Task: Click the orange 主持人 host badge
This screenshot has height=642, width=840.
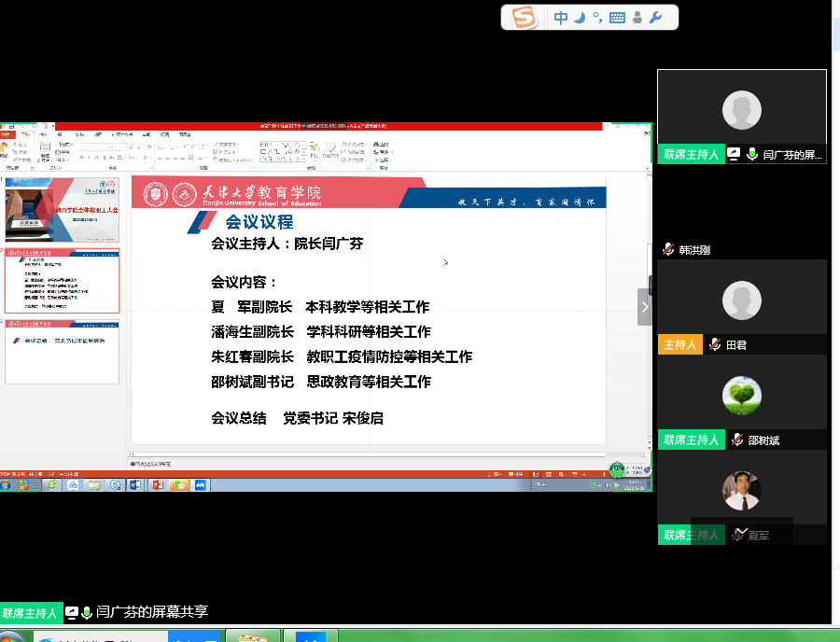Action: coord(679,345)
